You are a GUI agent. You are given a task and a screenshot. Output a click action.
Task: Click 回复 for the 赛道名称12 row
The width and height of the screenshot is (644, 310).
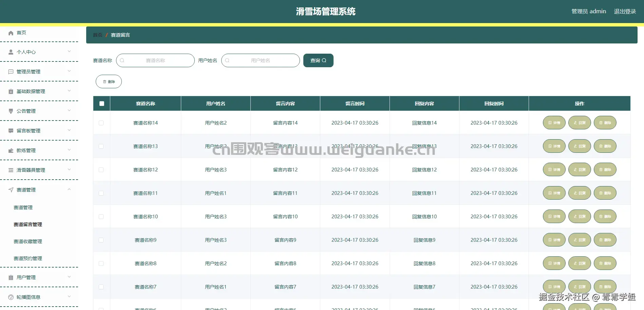(x=580, y=169)
